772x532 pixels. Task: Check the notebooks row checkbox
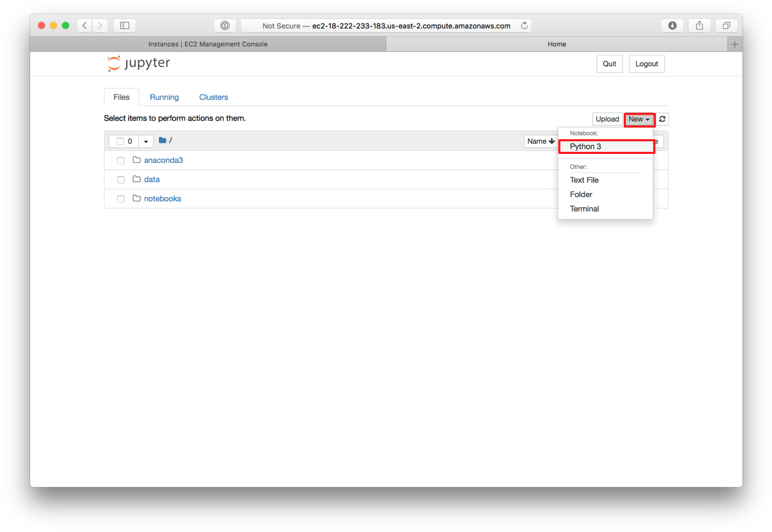[x=121, y=199]
